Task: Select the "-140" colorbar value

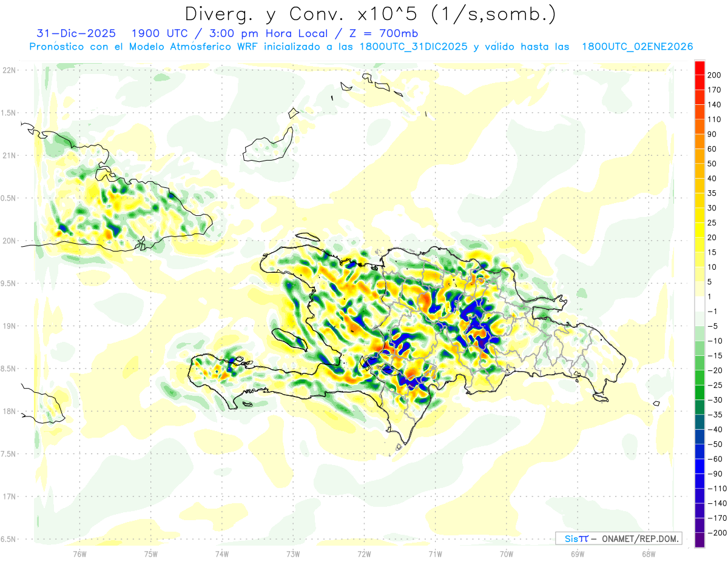Action: click(x=716, y=503)
